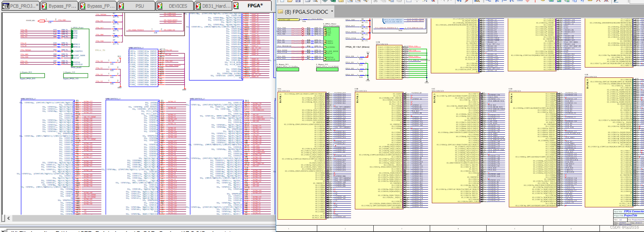The width and height of the screenshot is (644, 232).
Task: Open dropdown arrow beside FPGA.SCHDOC
Action: [332, 11]
